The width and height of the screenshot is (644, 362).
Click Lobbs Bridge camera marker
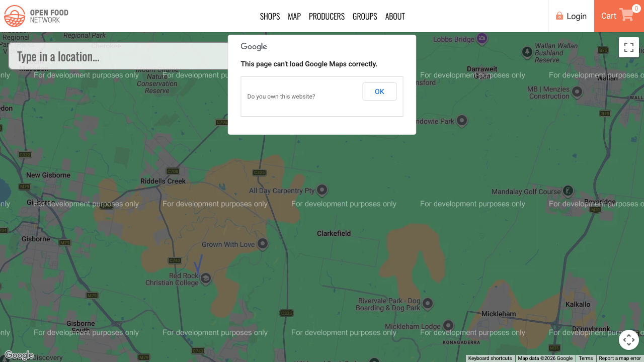(482, 39)
